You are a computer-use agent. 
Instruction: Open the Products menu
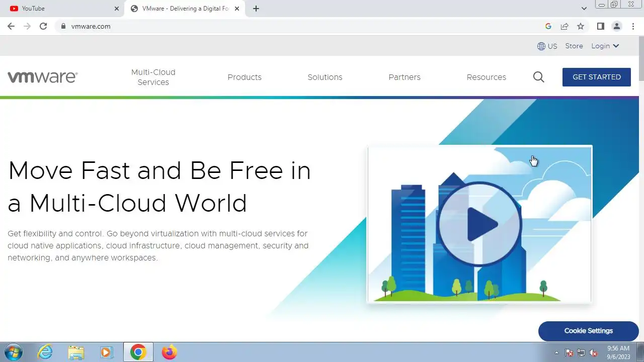coord(245,77)
